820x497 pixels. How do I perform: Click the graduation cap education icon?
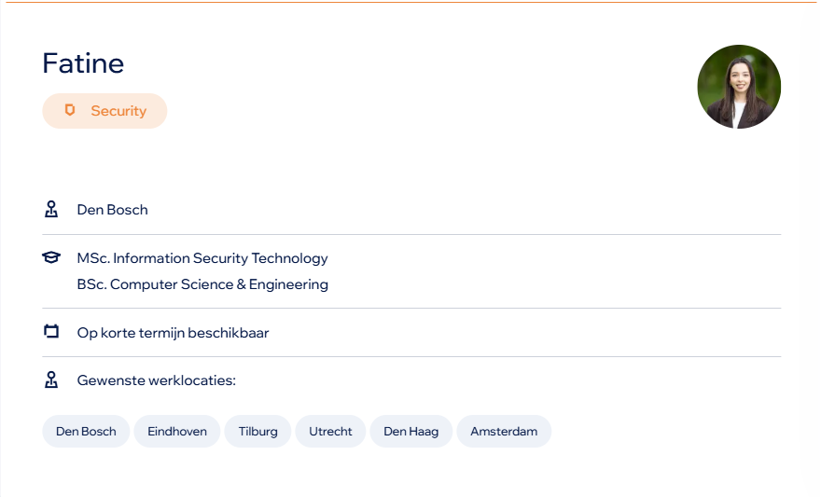pyautogui.click(x=51, y=257)
